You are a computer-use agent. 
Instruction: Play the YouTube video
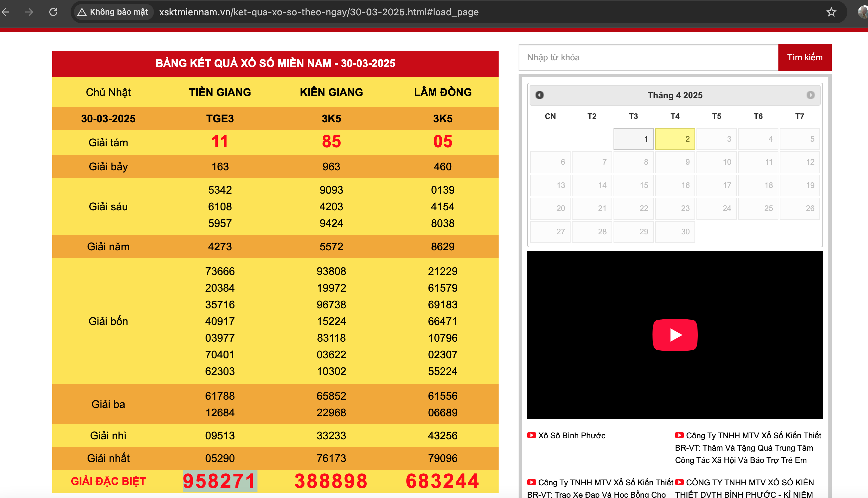674,335
